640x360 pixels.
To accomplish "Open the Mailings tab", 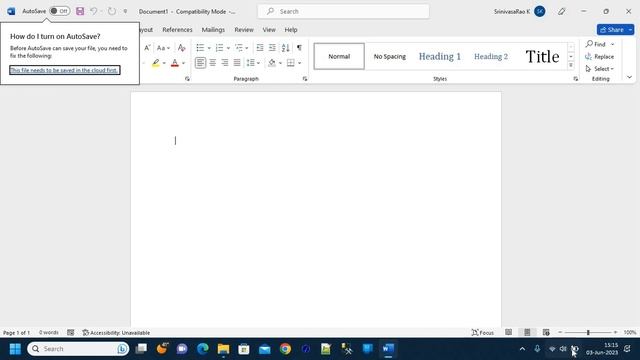I will pyautogui.click(x=213, y=30).
